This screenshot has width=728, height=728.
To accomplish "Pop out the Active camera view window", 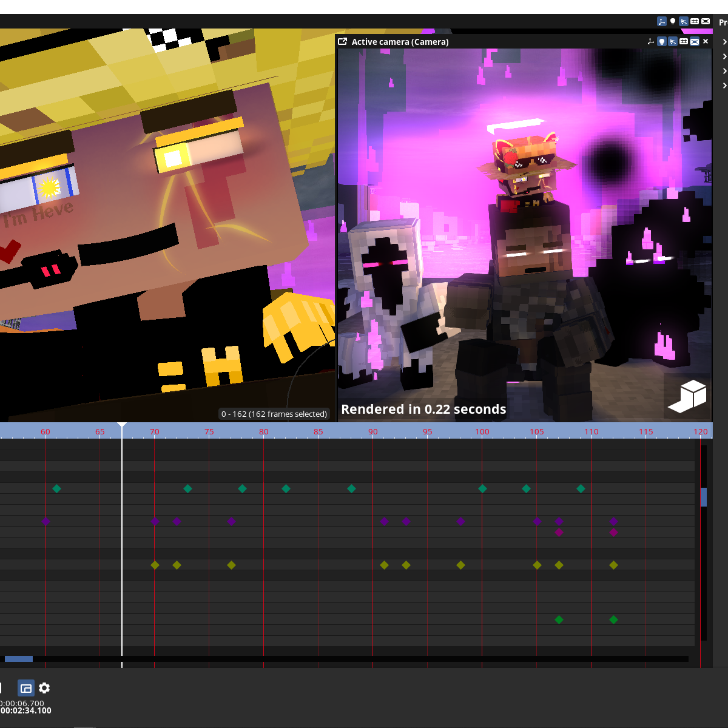I will 343,42.
